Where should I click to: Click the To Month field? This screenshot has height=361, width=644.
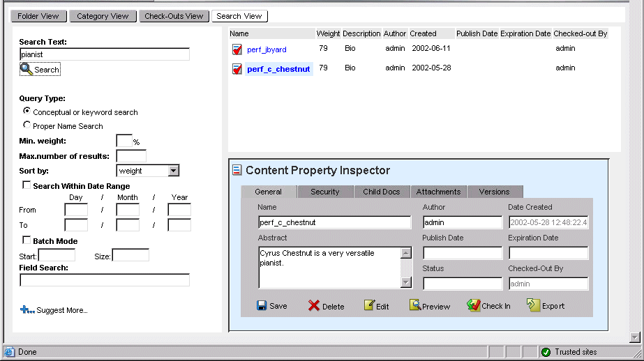click(127, 225)
